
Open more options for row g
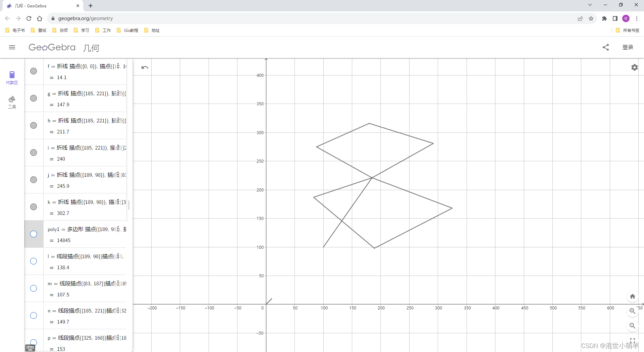click(118, 93)
